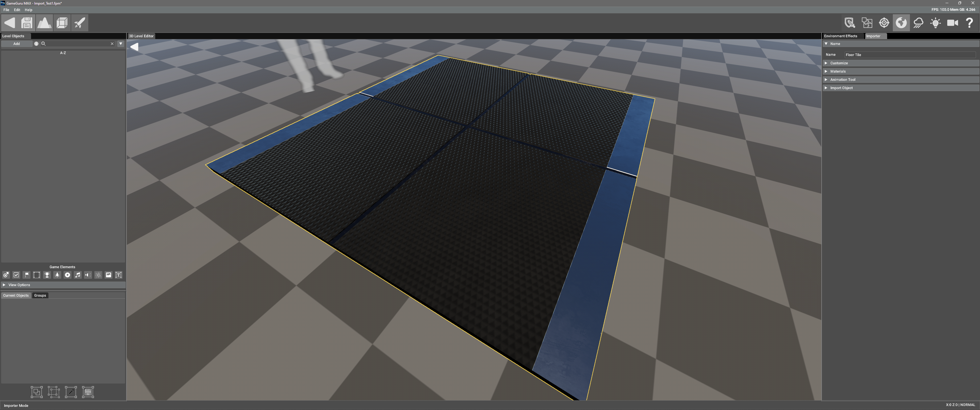The height and width of the screenshot is (410, 980).
Task: Click the Name field containing Floor Tile
Action: 910,55
